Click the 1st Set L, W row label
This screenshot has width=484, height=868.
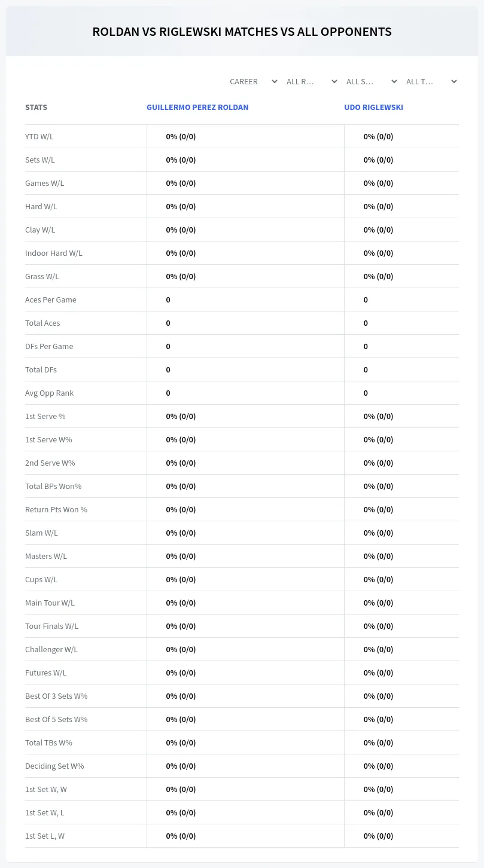45,836
